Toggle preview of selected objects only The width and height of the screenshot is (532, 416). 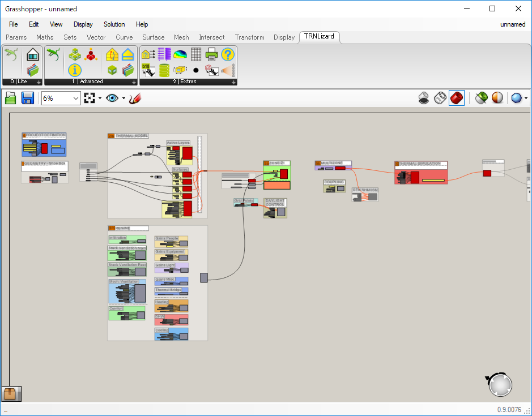click(x=481, y=98)
